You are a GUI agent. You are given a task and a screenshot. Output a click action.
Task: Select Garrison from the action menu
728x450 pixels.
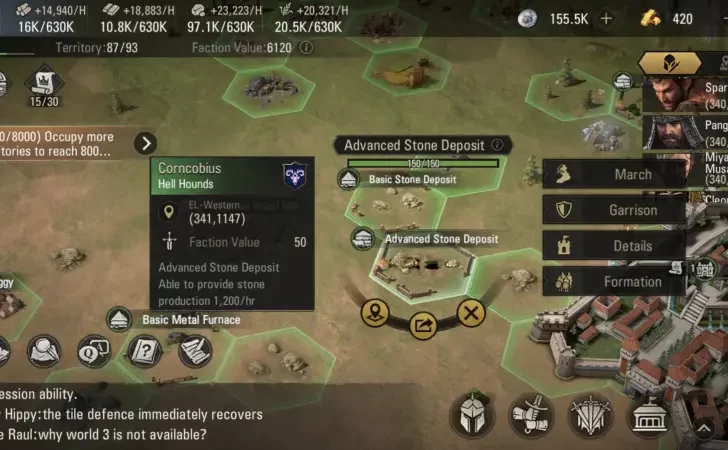[614, 210]
